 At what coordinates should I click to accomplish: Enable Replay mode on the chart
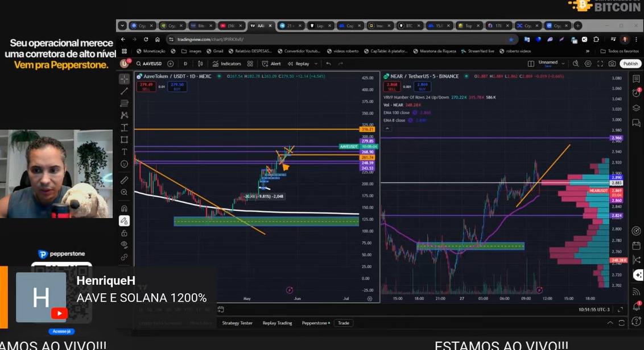[x=302, y=64]
